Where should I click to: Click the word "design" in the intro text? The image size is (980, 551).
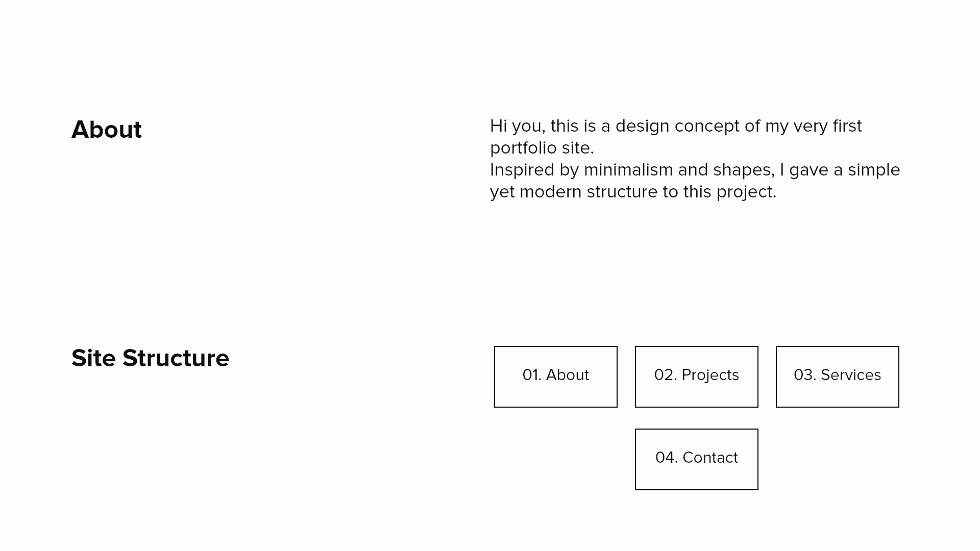(642, 126)
